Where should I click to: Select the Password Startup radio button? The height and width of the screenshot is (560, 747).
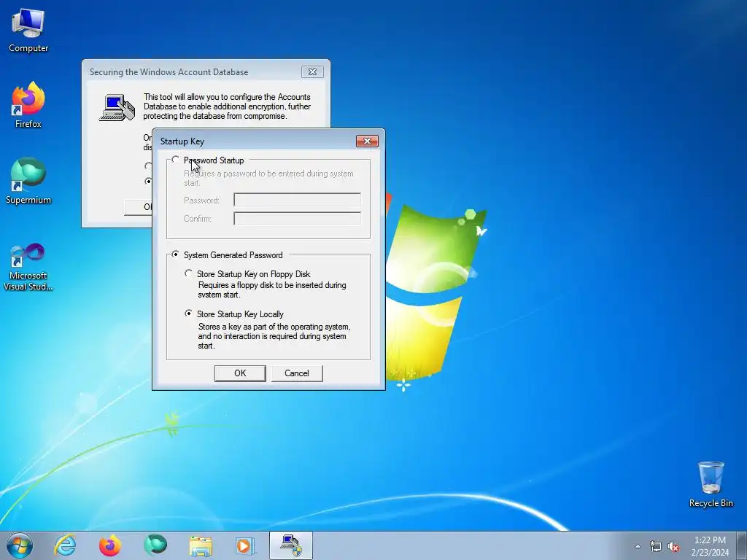click(x=176, y=160)
